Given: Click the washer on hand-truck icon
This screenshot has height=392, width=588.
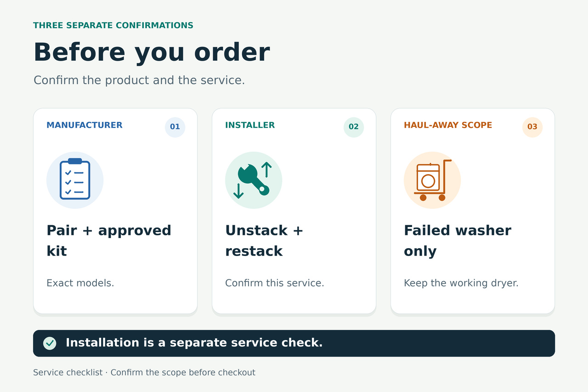Looking at the screenshot, I should (x=432, y=180).
